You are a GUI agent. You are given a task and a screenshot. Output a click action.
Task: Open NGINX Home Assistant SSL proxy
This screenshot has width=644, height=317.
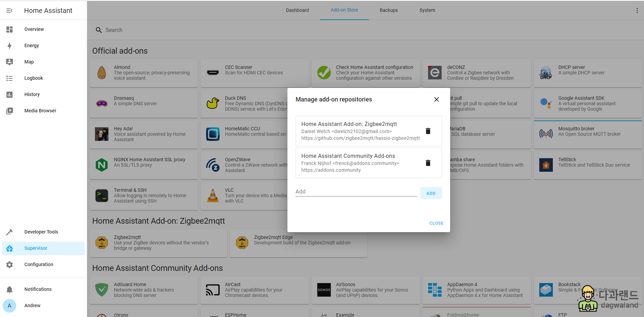[144, 165]
